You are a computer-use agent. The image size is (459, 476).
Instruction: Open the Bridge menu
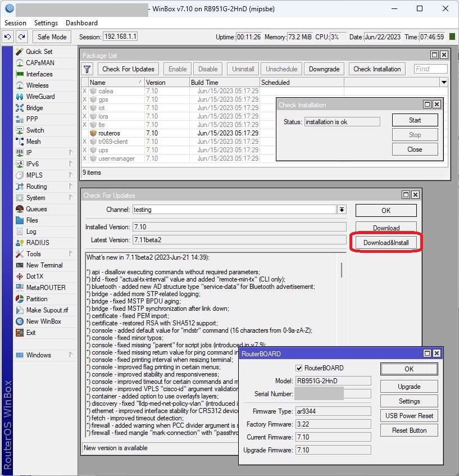pyautogui.click(x=35, y=108)
